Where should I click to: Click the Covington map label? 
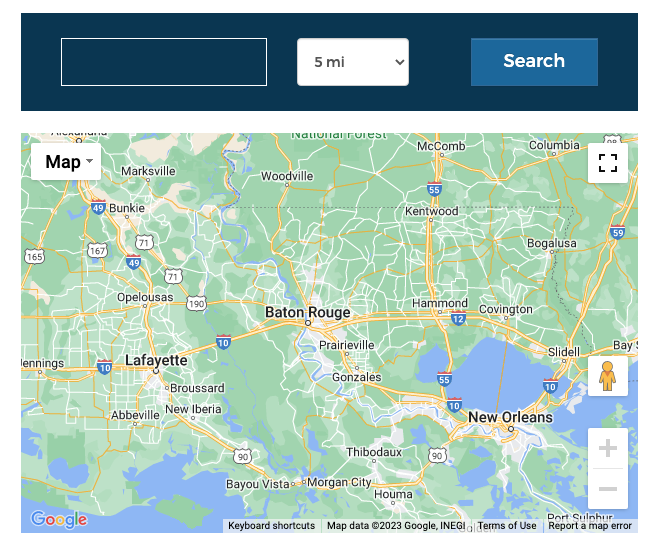click(505, 309)
